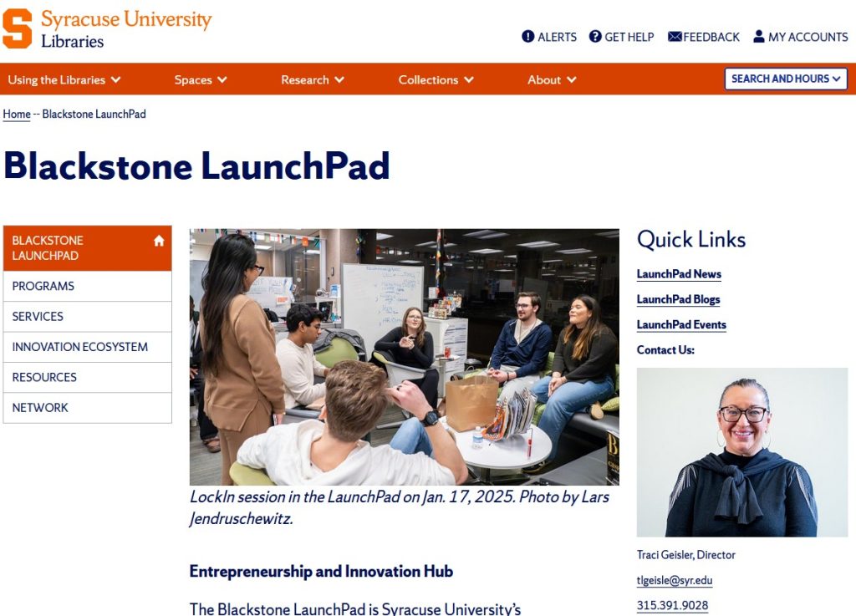Click the tlgeisle@syr.edu email link
This screenshot has height=616, width=856.
(675, 580)
